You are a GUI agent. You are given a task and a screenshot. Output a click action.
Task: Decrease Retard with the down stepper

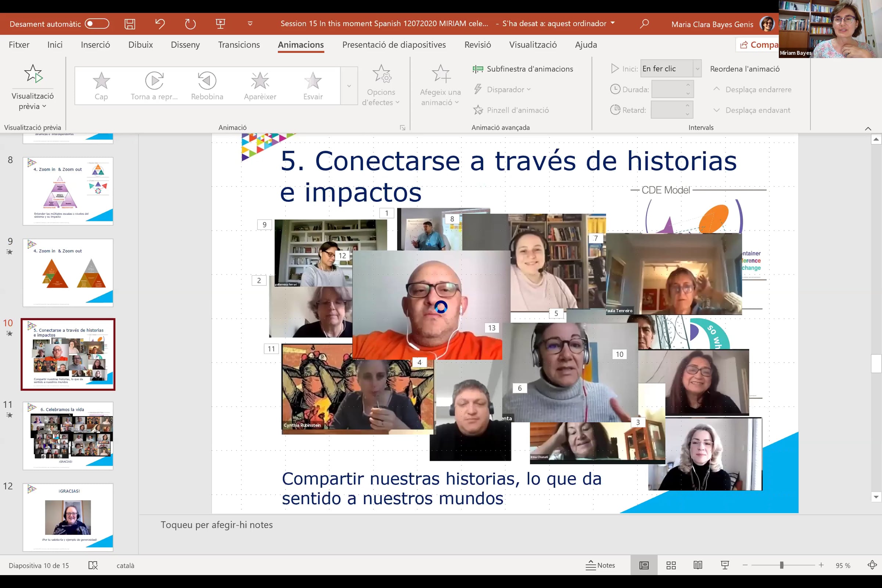pos(688,114)
